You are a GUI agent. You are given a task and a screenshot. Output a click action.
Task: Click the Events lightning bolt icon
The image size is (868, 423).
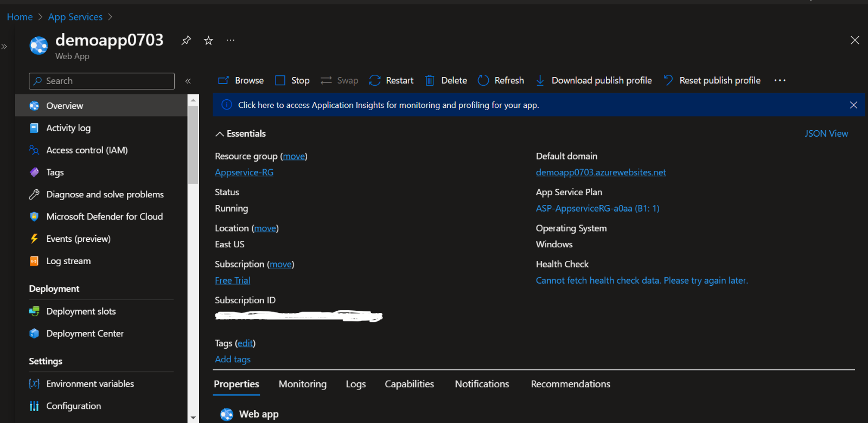click(x=34, y=239)
